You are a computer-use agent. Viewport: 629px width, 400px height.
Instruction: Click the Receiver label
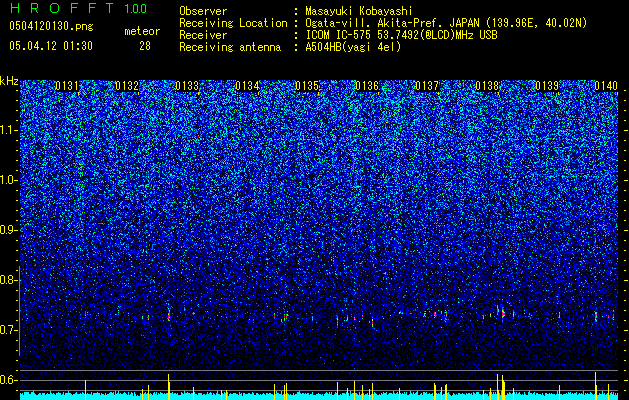tap(203, 35)
